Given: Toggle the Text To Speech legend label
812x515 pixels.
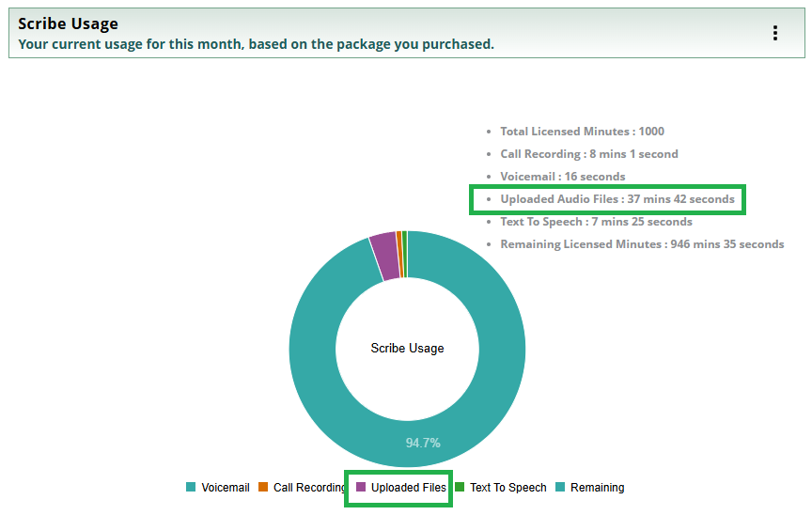Looking at the screenshot, I should point(507,488).
